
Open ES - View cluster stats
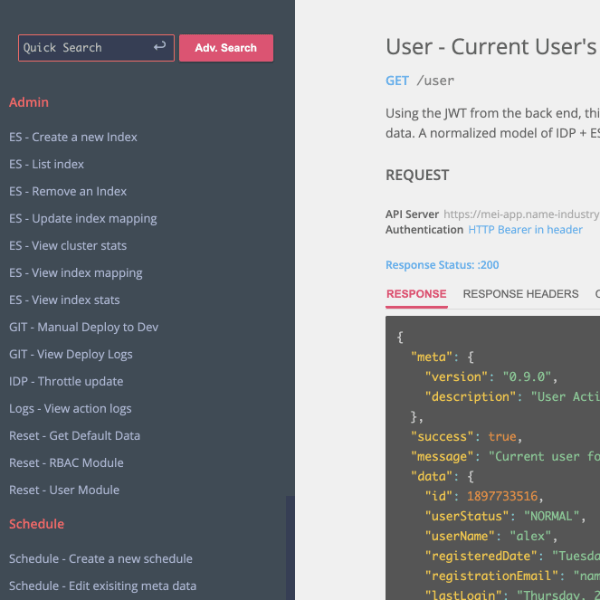tap(68, 246)
